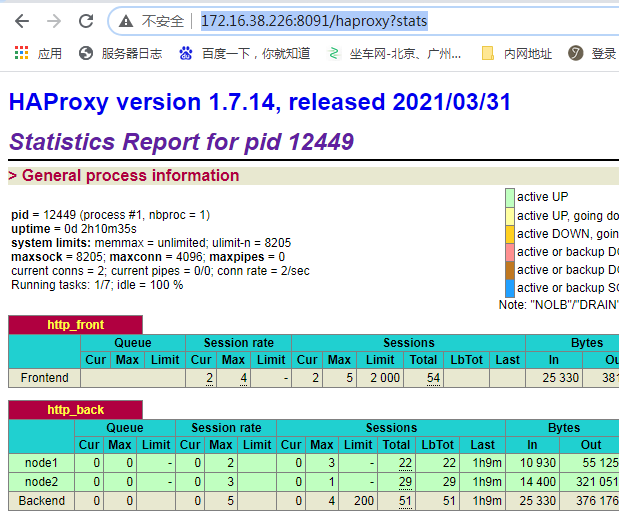Click the General process information heading
619x511 pixels.
pyautogui.click(x=130, y=175)
